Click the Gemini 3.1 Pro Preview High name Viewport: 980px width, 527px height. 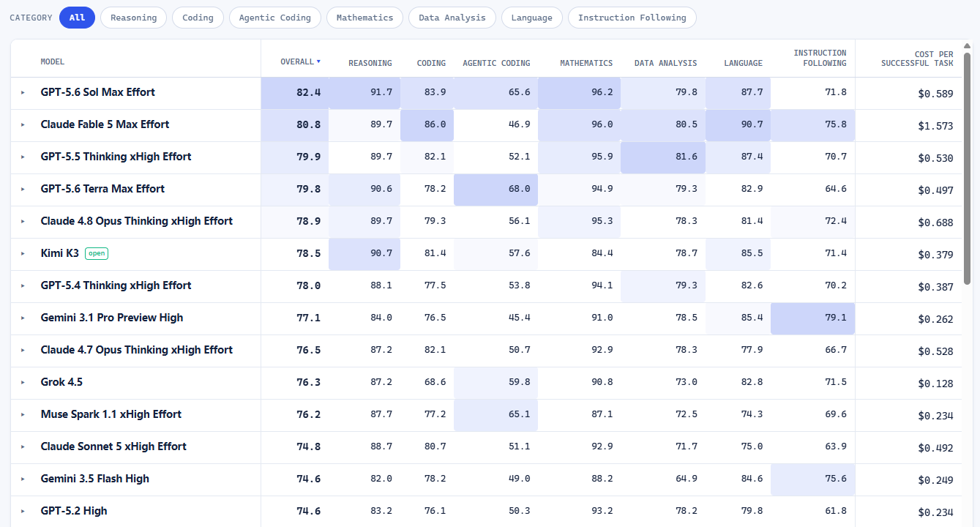[112, 318]
